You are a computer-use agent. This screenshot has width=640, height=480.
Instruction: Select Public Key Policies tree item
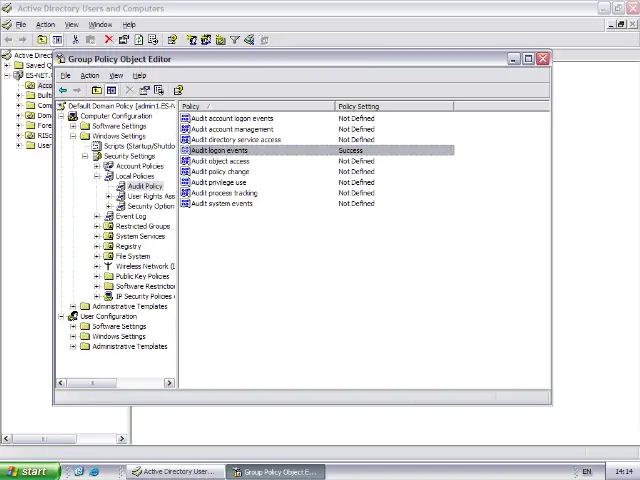point(142,276)
